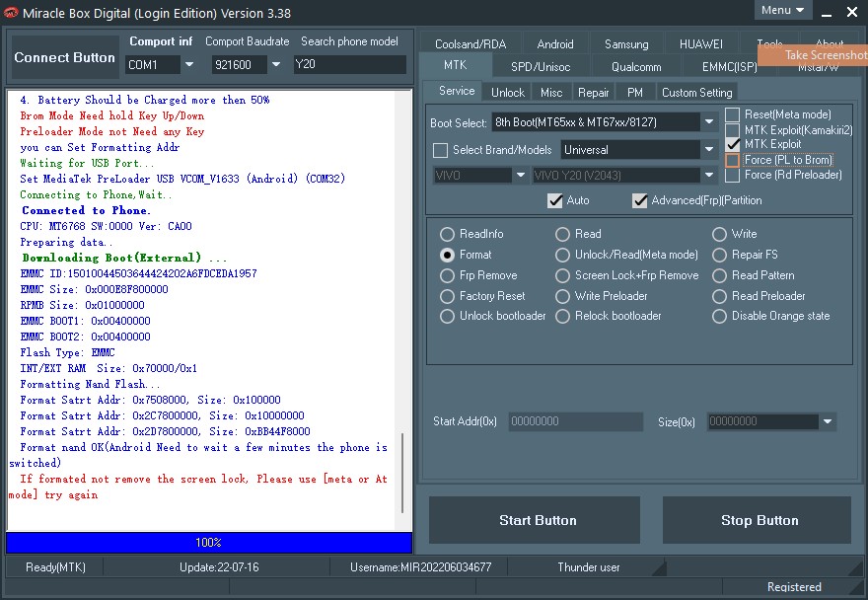868x600 pixels.
Task: Toggle the Select Brand/Models checkbox
Action: click(441, 150)
